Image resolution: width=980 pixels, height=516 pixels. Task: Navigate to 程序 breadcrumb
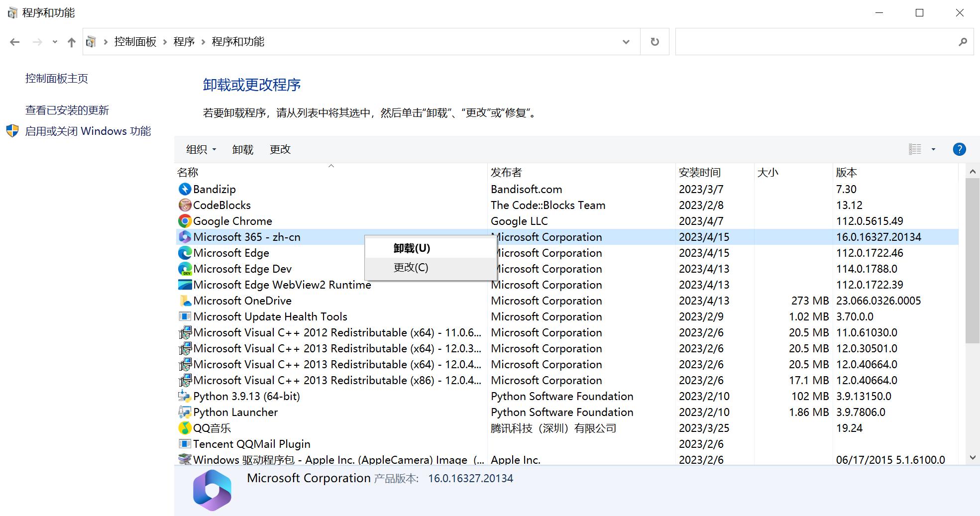pyautogui.click(x=184, y=42)
